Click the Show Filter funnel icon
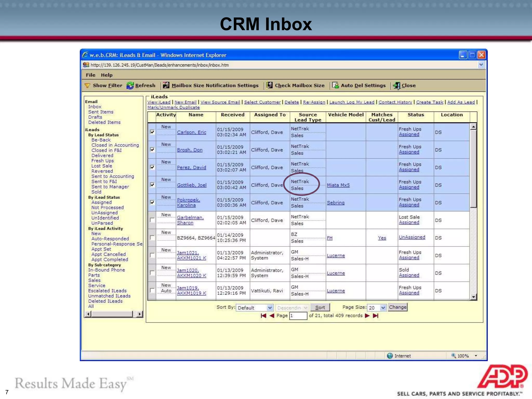This screenshot has width=532, height=399. 88,85
